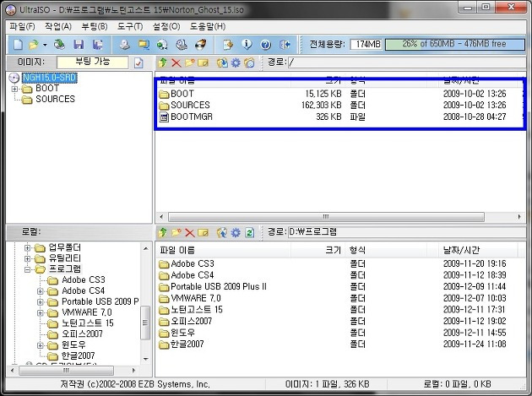This screenshot has height=396, width=532.
Task: Open the 설정(O) menu
Action: pyautogui.click(x=166, y=26)
